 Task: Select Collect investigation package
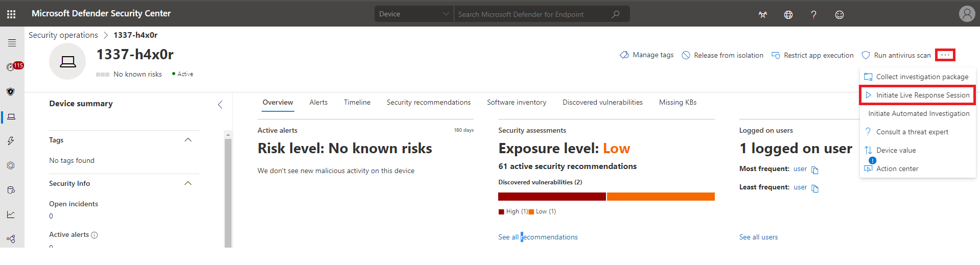pos(918,77)
